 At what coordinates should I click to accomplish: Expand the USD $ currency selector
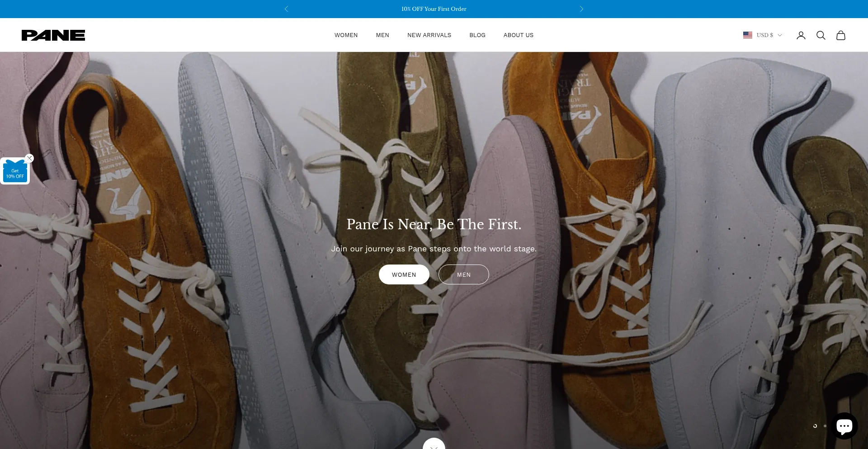762,35
